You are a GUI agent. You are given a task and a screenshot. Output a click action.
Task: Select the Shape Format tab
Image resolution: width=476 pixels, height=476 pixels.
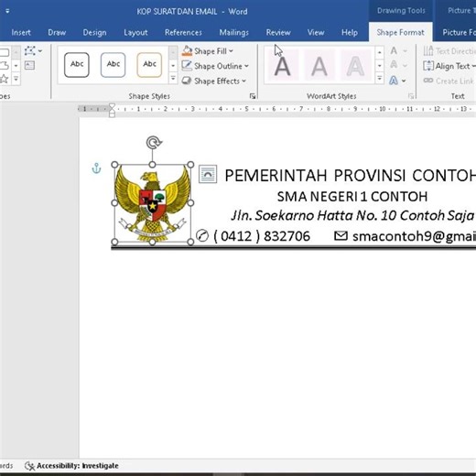pos(400,32)
